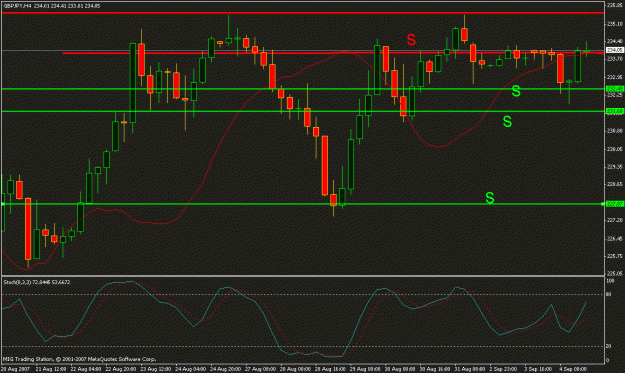
Task: Click the 230.05 price axis label
Action: click(614, 149)
